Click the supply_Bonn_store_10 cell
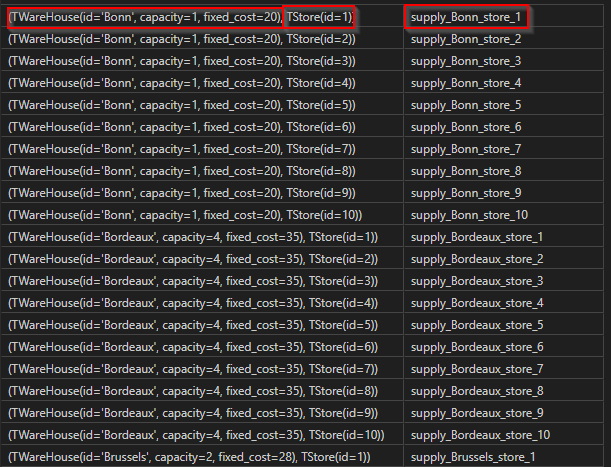611x467 pixels. point(503,215)
